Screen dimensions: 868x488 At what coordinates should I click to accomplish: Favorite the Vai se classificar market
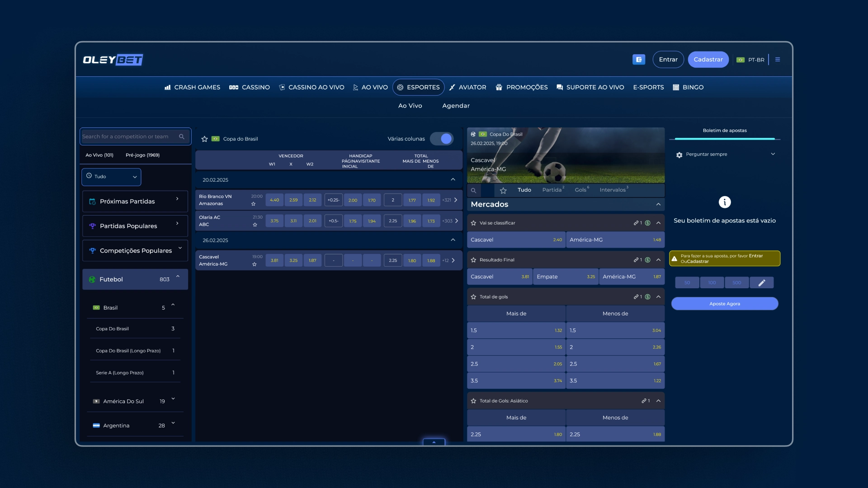point(473,223)
